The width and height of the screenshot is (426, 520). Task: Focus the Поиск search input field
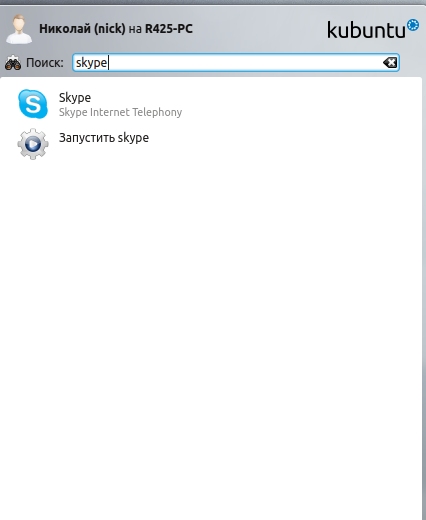(236, 62)
